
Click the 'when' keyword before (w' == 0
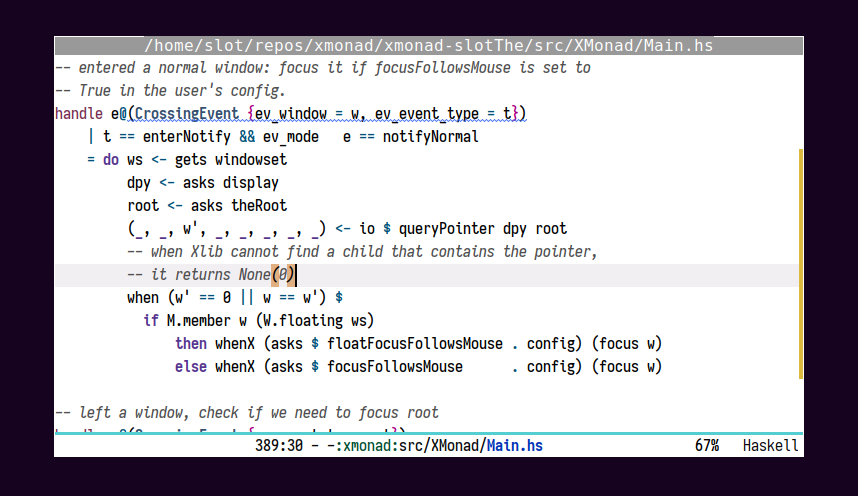click(143, 298)
